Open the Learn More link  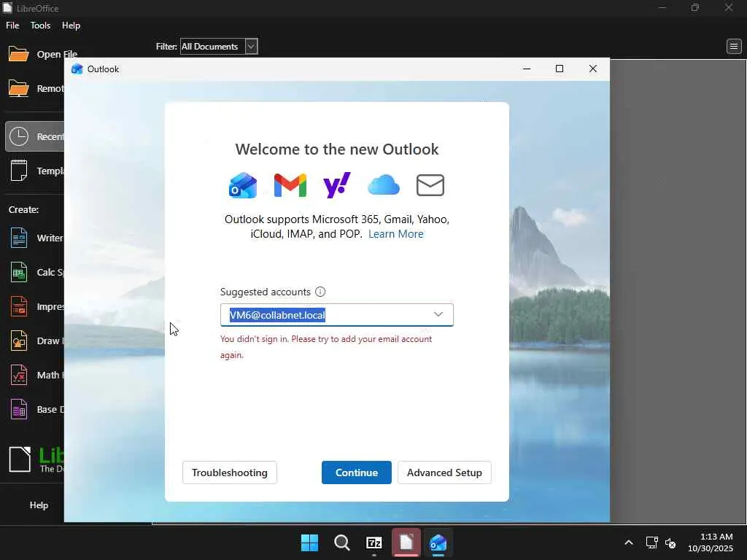(x=396, y=234)
